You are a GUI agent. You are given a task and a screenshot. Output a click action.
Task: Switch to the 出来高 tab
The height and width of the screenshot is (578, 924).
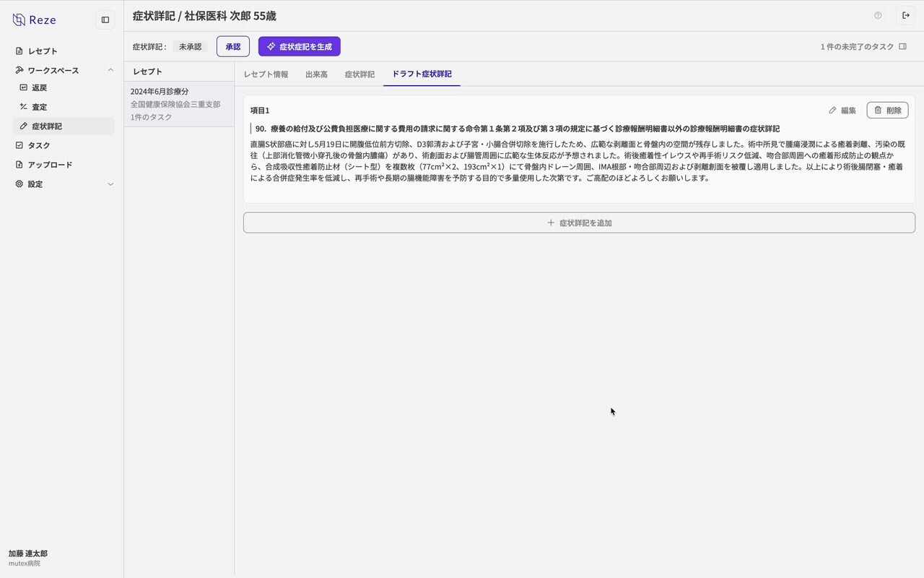316,74
